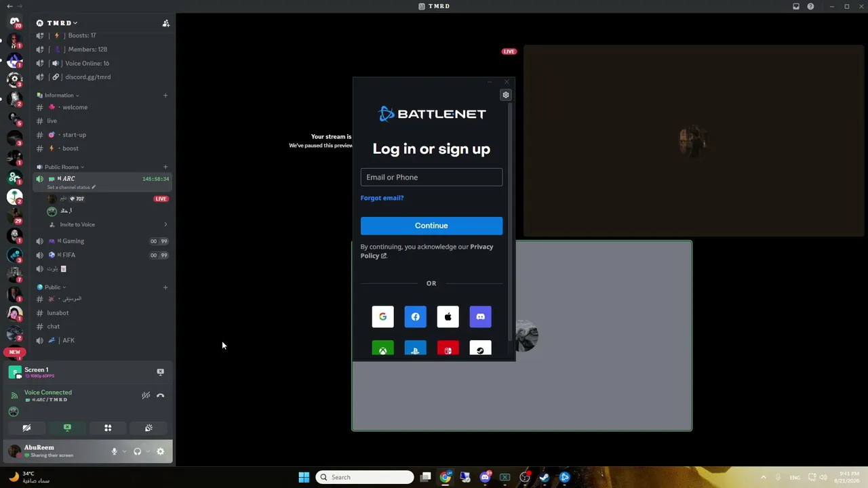Join the FIFA voice channel
The height and width of the screenshot is (488, 868).
(102, 255)
